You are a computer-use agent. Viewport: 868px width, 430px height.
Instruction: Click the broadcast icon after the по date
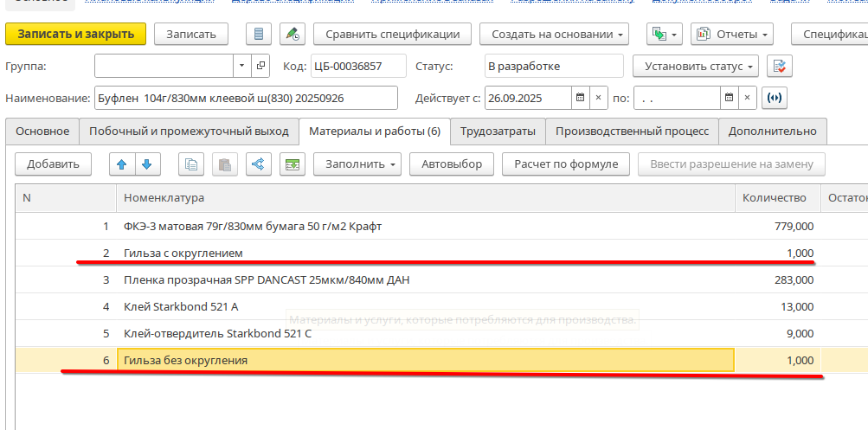(774, 98)
